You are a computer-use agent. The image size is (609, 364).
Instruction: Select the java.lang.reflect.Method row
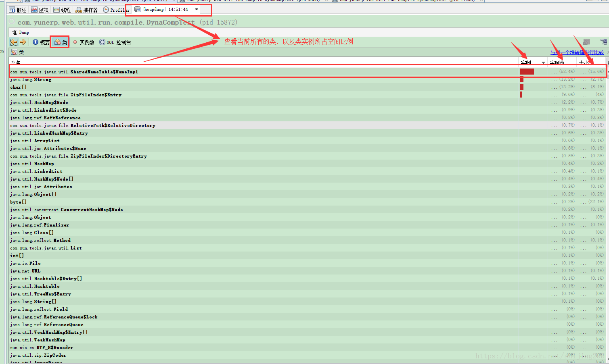(308, 240)
